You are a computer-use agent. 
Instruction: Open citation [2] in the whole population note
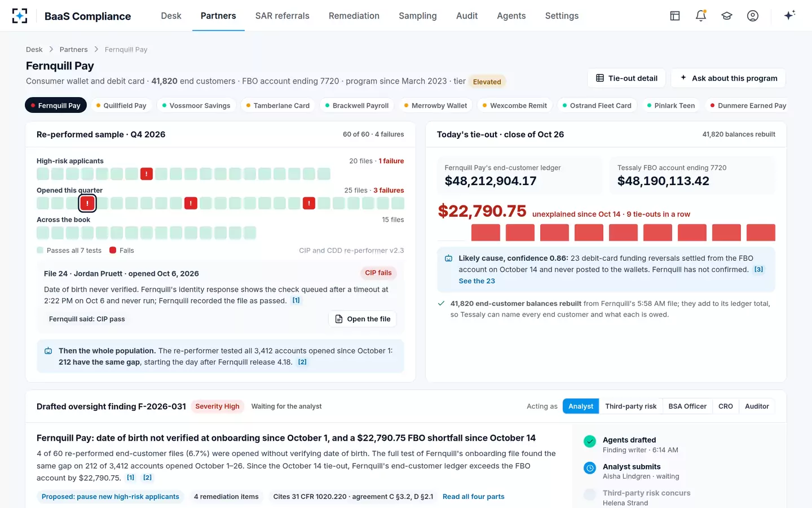[x=302, y=362]
